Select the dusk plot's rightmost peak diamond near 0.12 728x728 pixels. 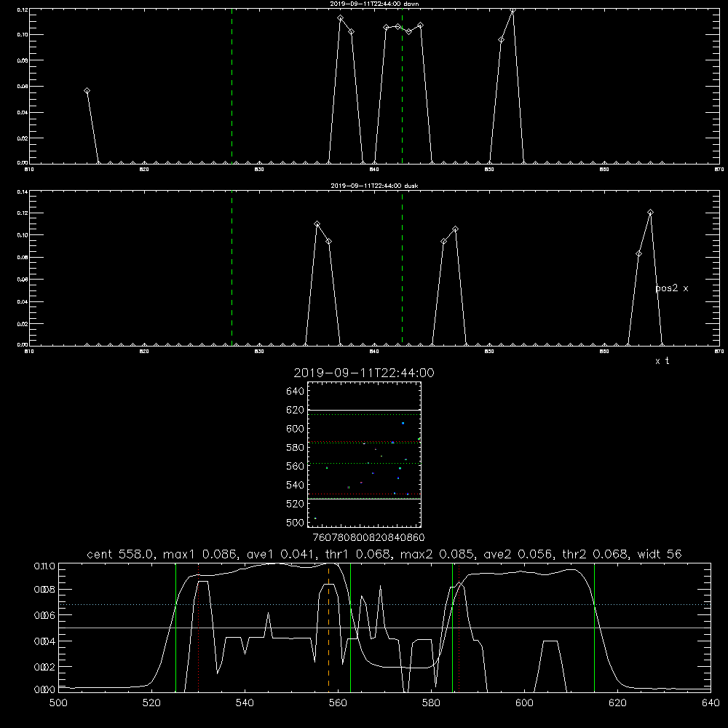(650, 213)
